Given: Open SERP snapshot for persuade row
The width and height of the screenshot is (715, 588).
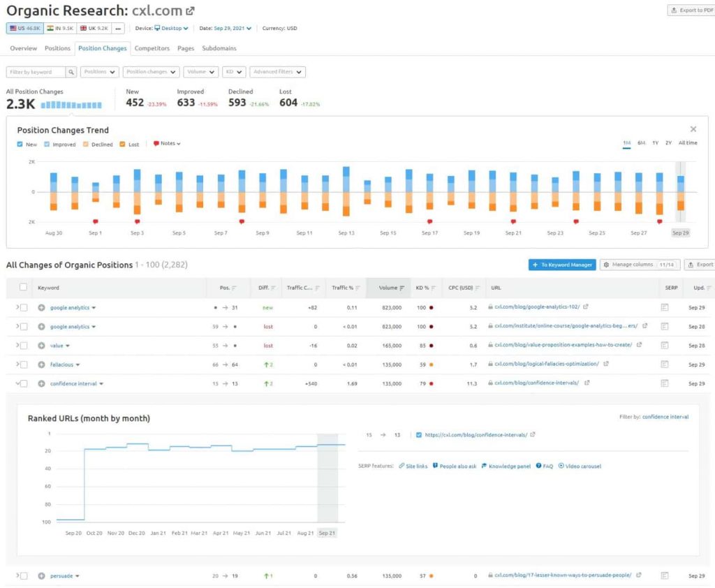Looking at the screenshot, I should tap(665, 575).
